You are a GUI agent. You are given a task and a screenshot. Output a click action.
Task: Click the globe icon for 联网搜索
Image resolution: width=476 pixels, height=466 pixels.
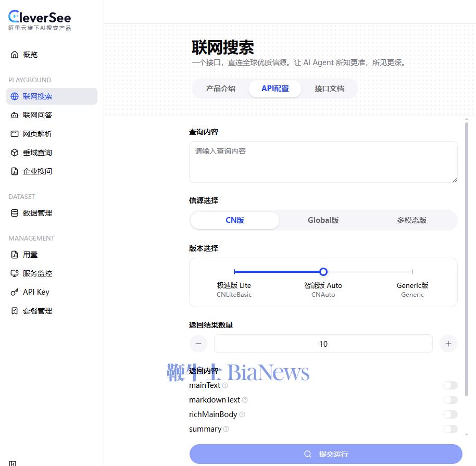point(14,96)
